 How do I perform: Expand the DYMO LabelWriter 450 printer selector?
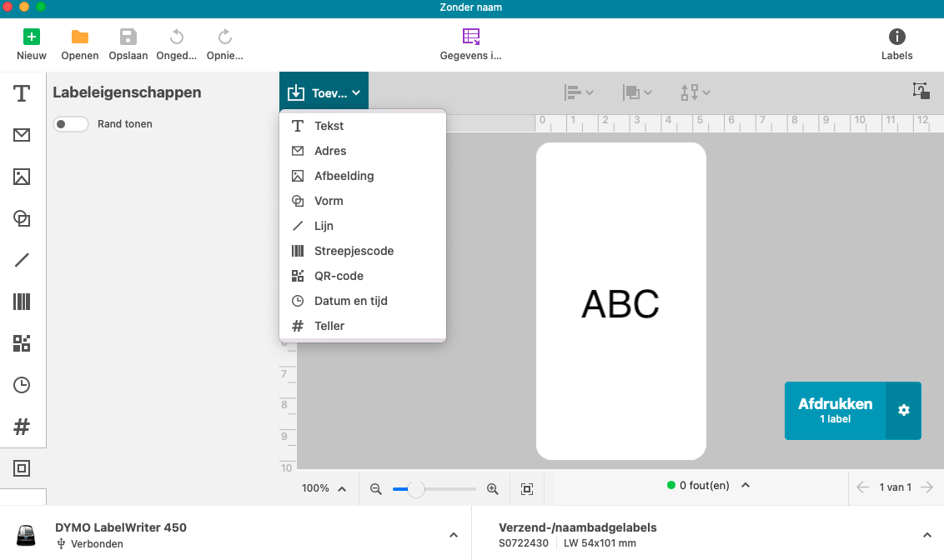(453, 535)
